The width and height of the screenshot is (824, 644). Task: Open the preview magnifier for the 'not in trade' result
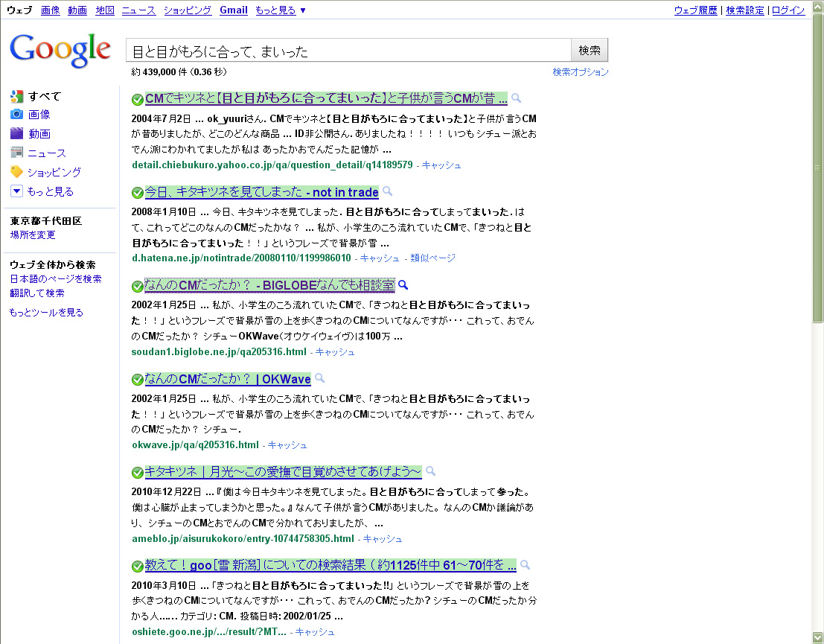pos(387,191)
